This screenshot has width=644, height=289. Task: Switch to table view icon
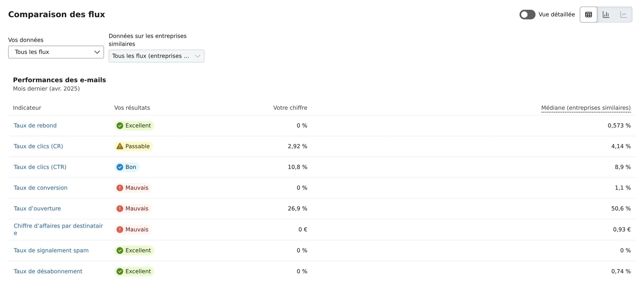(x=588, y=14)
